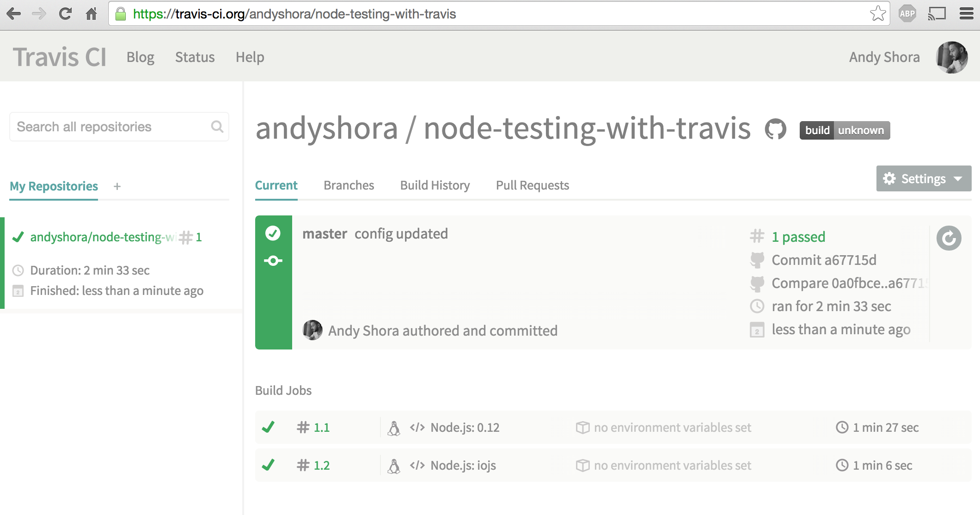980x515 pixels.
Task: Open the Status link in header
Action: click(x=195, y=57)
